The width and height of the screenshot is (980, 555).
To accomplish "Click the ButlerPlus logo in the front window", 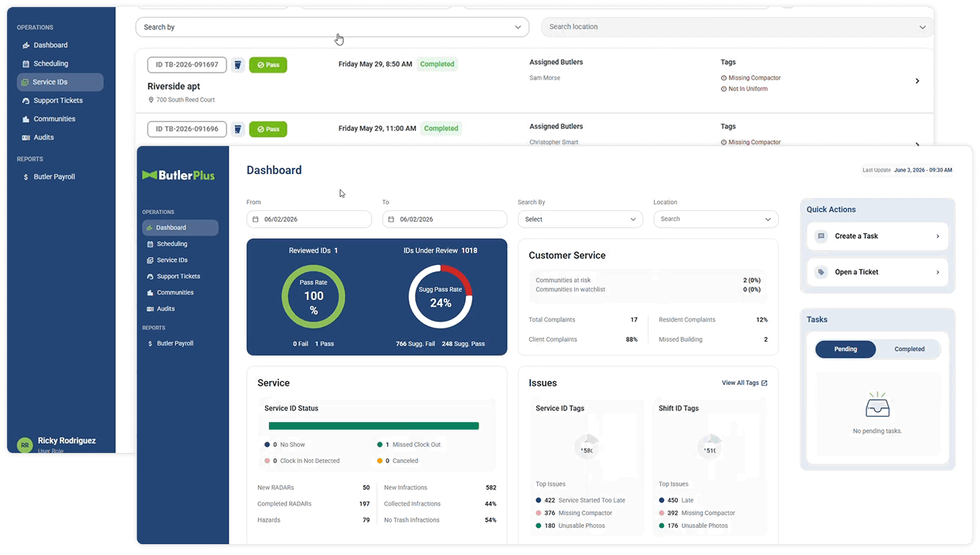I will [179, 175].
